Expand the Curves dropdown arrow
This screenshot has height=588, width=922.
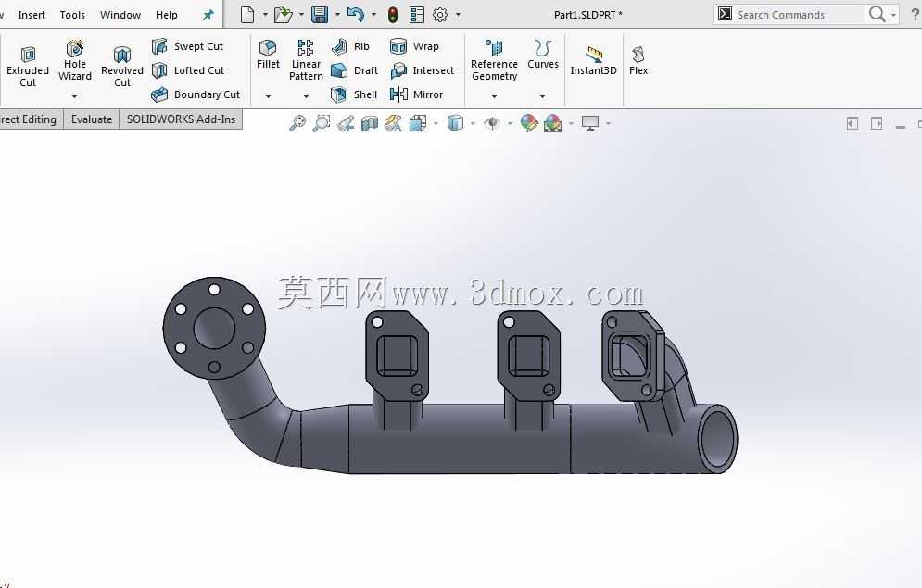pyautogui.click(x=542, y=96)
